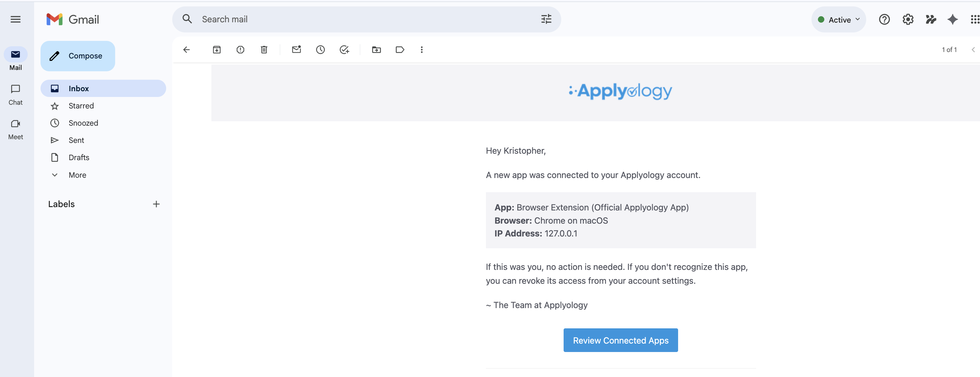Apply a label to the email

[x=400, y=49]
